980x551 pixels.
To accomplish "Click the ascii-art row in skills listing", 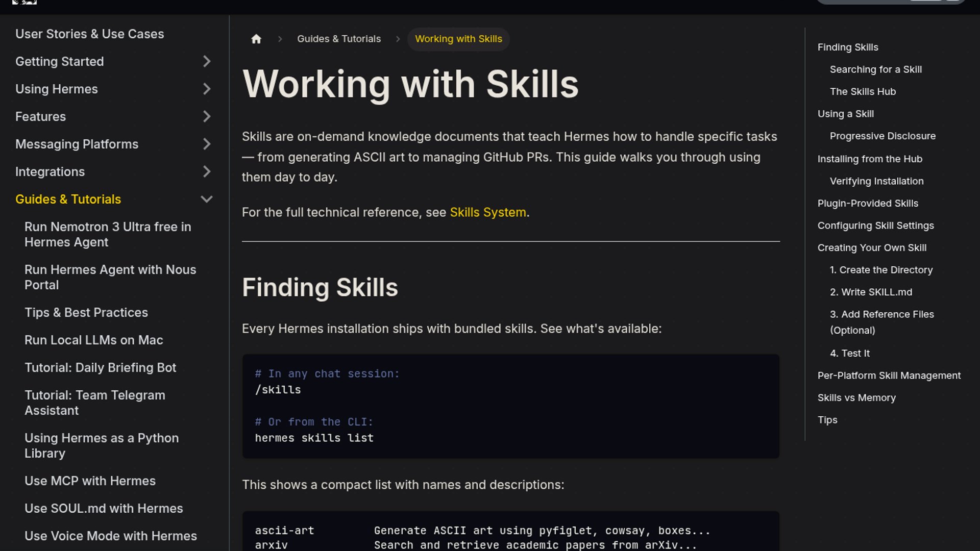I will click(x=482, y=531).
